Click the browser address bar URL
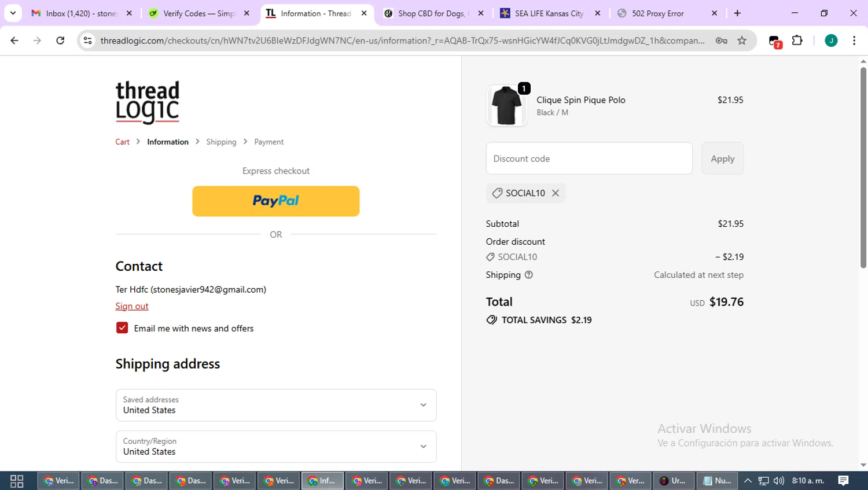 (402, 40)
